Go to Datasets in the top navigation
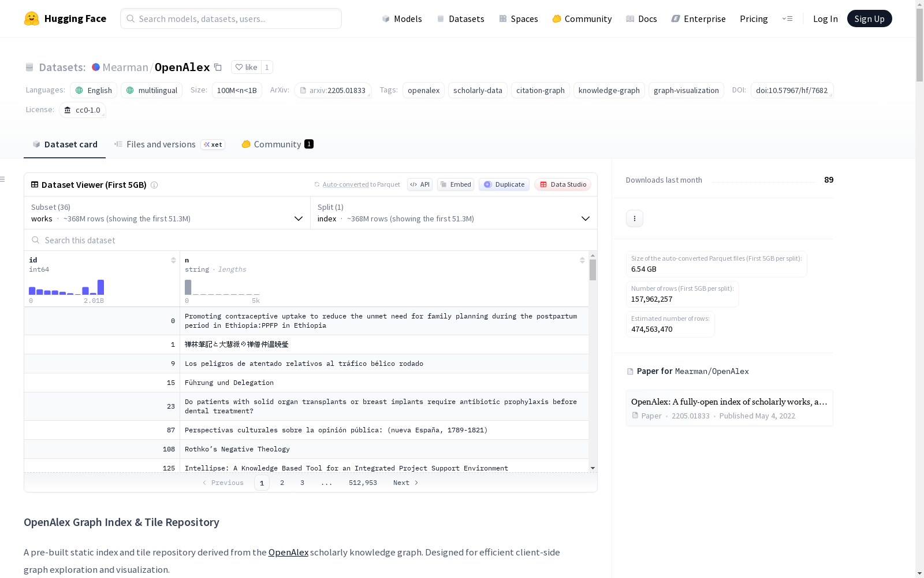 460,18
